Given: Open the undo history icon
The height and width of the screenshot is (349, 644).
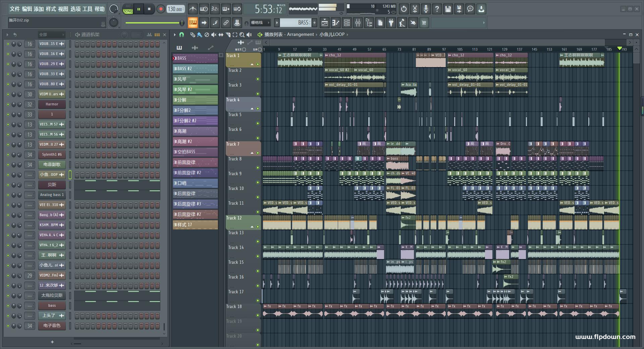Looking at the screenshot, I should (404, 9).
